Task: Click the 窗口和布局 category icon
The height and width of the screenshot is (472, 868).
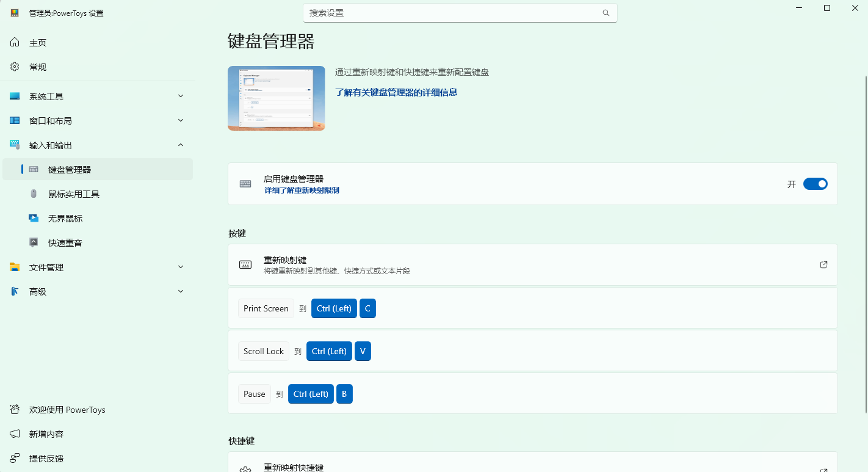Action: [x=15, y=121]
